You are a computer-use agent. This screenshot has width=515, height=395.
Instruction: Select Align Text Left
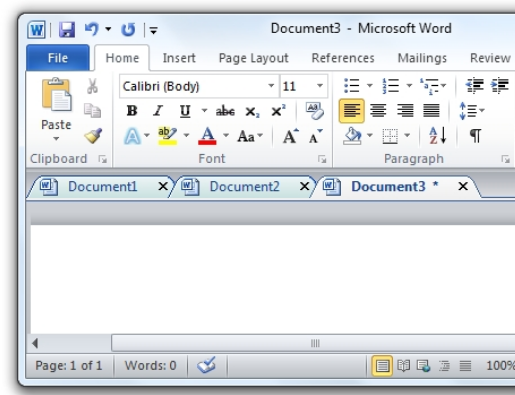pos(351,111)
